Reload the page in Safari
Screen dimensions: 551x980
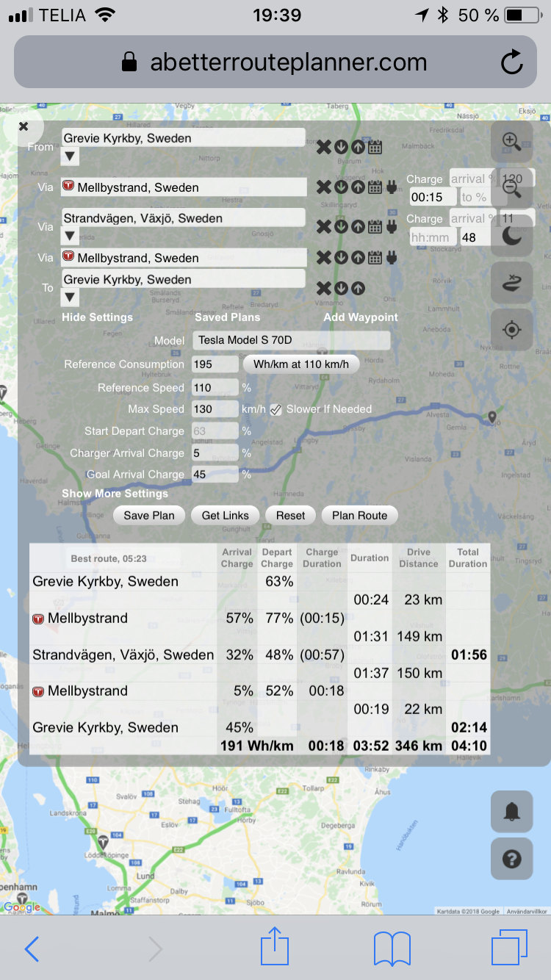(512, 62)
